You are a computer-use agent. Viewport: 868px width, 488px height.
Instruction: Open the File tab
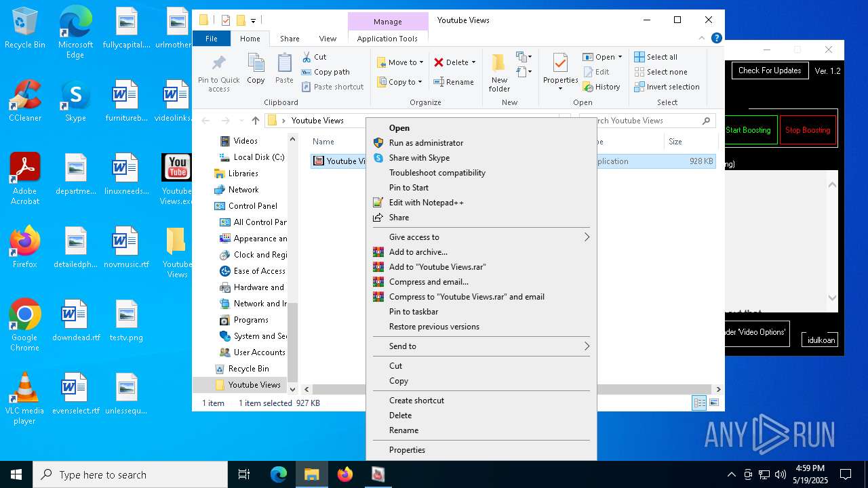point(212,39)
